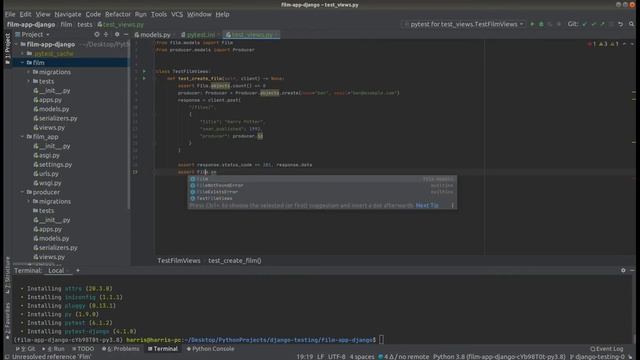Add a new terminal session tab
Image resolution: width=640 pixels, height=360 pixels.
pos(78,270)
